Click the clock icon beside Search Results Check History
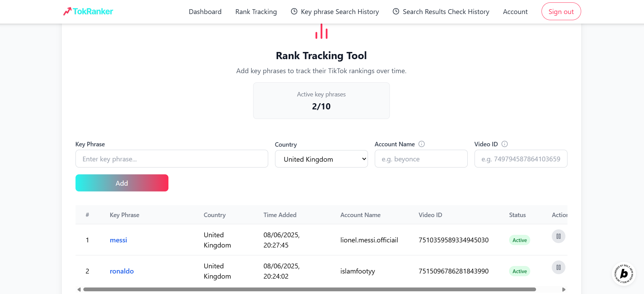Screen dimensions: 644x294 (396, 11)
